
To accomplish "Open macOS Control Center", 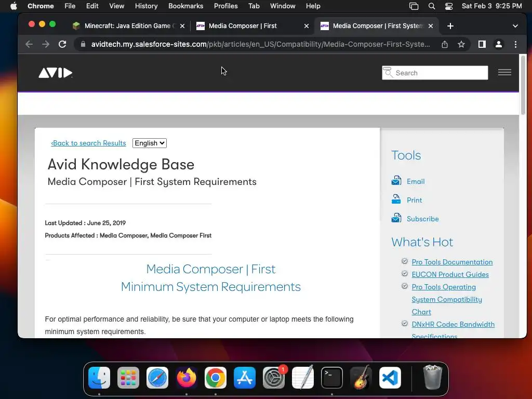I will 449,6.
